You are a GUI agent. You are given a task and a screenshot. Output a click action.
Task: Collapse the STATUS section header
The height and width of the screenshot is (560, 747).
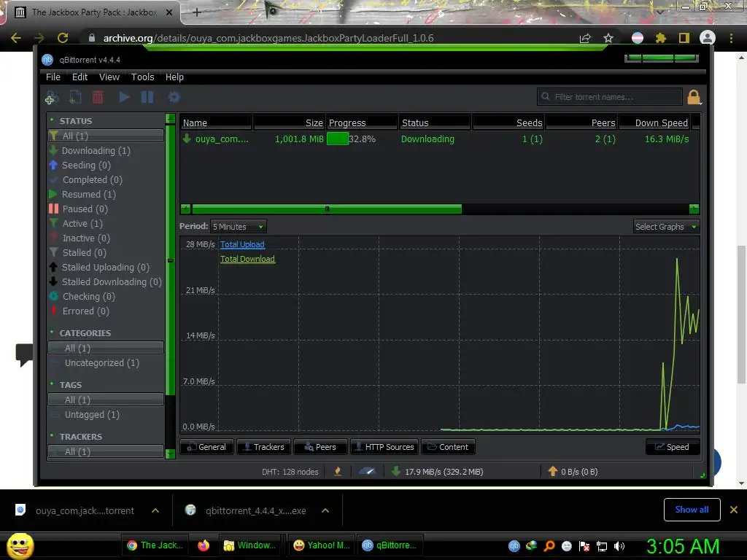(x=75, y=121)
